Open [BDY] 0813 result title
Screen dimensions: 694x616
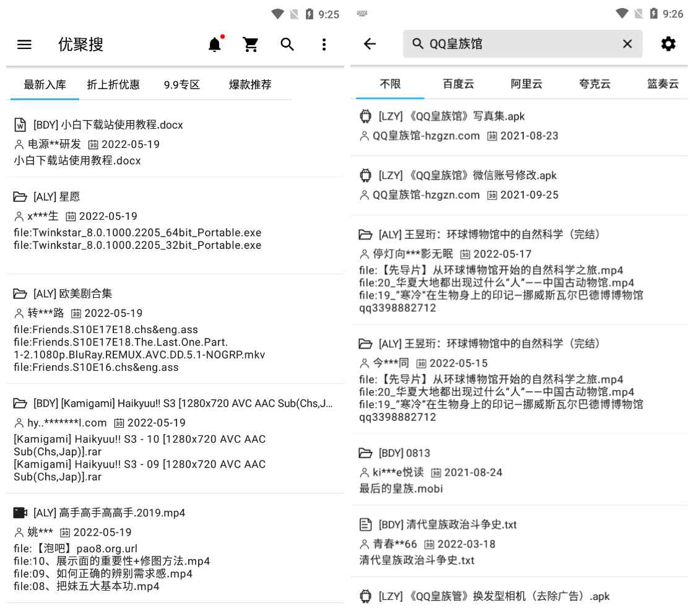pos(404,453)
